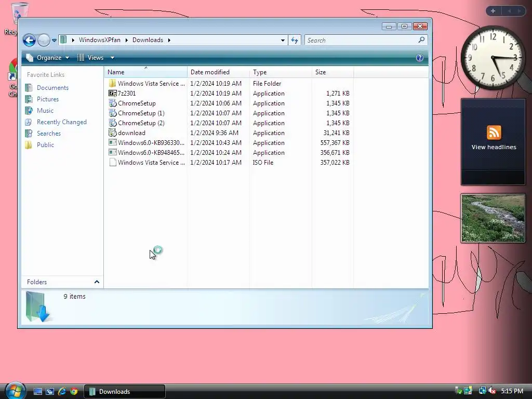Open the Windows Start orb
Screen dimensions: 532x399
click(15, 391)
